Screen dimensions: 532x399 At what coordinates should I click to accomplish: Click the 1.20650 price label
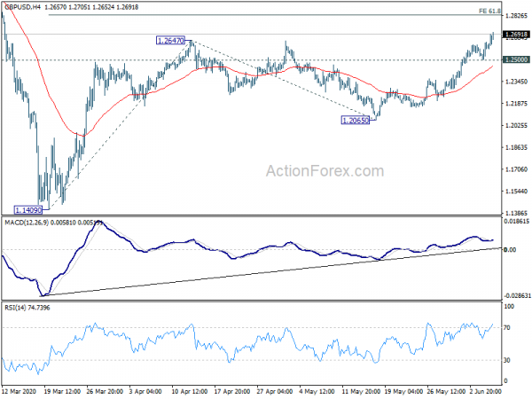tap(356, 120)
